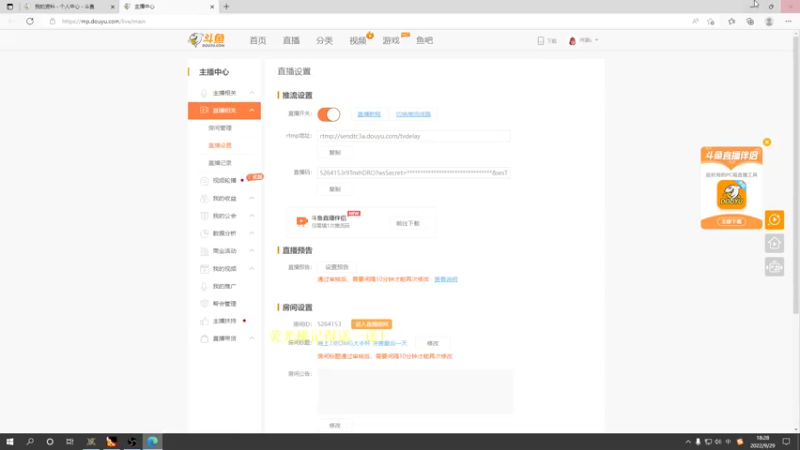800x450 pixels.
Task: Expand the 我的视频 section chevron
Action: [x=252, y=268]
